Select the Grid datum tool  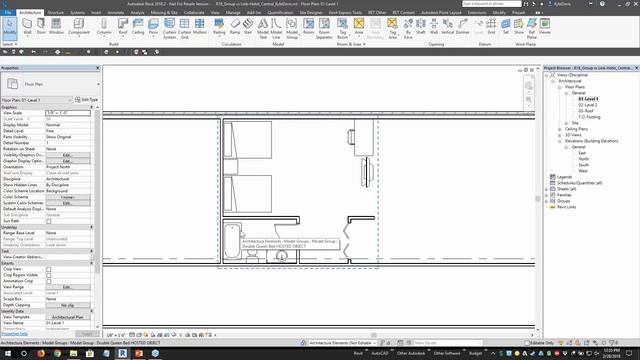[491, 27]
